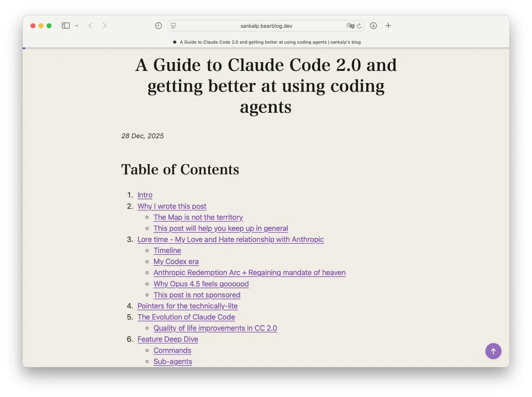532x397 pixels.
Task: Close the Safari window with red button
Action: click(33, 26)
